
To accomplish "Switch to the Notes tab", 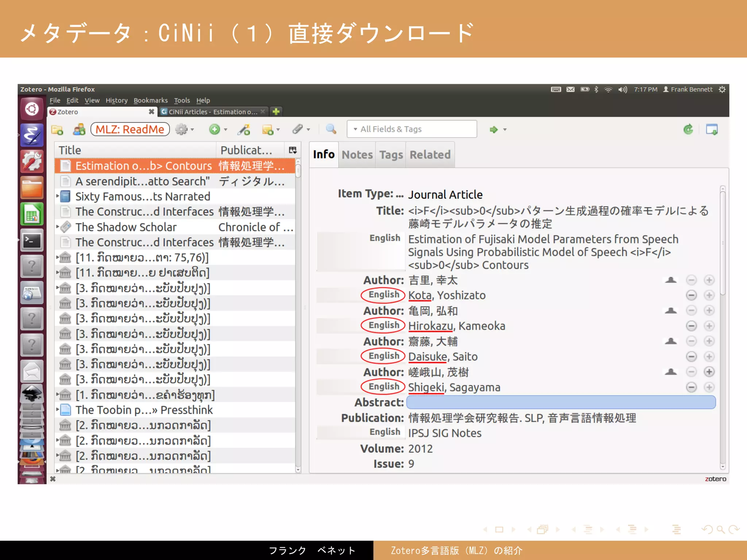I will 357,155.
